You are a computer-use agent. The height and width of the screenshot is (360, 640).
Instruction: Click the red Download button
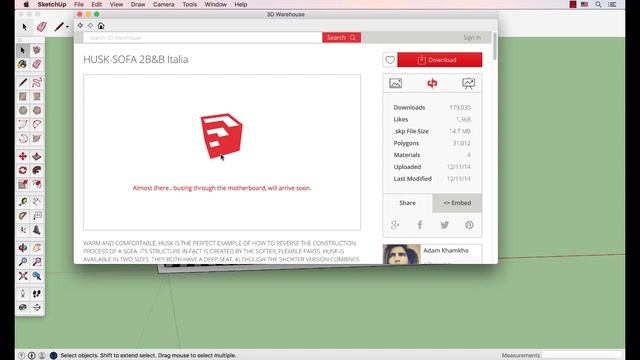440,60
